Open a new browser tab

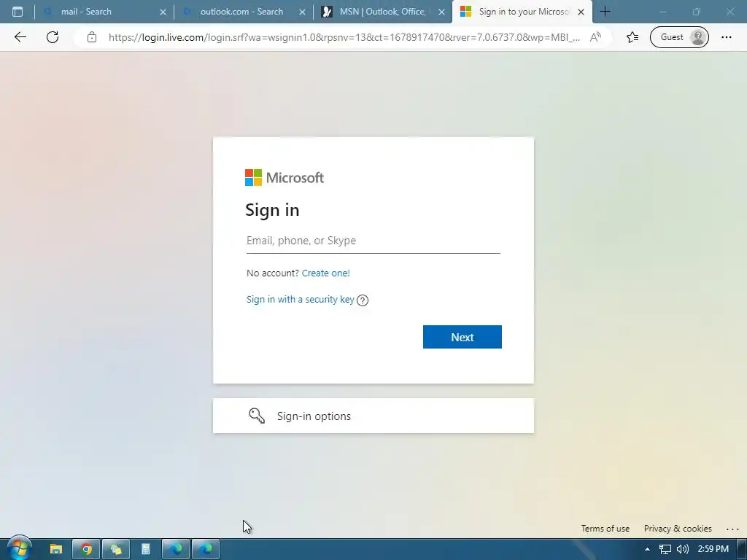point(605,12)
